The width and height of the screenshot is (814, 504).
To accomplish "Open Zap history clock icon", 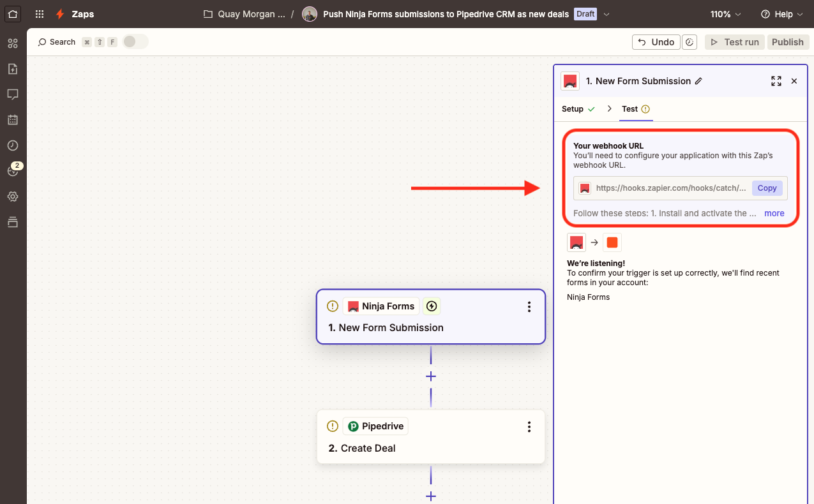I will click(x=13, y=145).
